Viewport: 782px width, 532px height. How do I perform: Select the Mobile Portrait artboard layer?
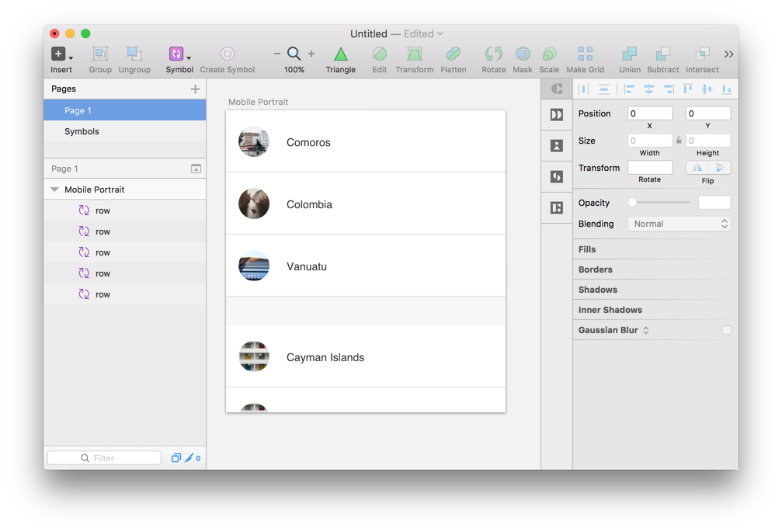(125, 190)
